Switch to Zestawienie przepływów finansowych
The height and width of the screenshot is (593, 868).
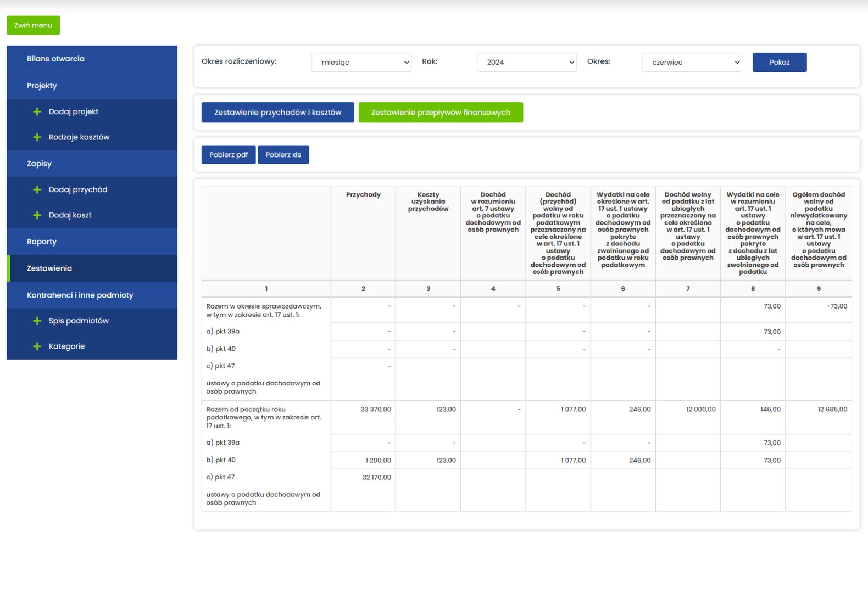440,113
